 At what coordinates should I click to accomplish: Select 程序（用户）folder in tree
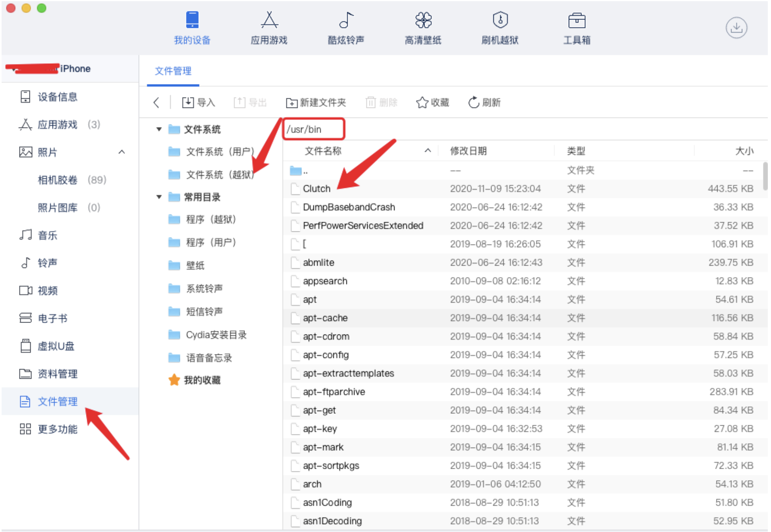[x=202, y=243]
